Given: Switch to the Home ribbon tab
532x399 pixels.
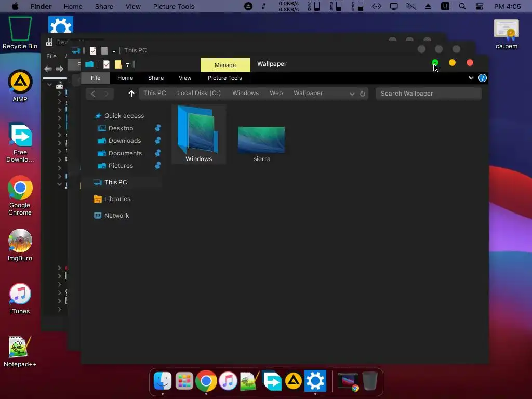Looking at the screenshot, I should click(x=125, y=78).
